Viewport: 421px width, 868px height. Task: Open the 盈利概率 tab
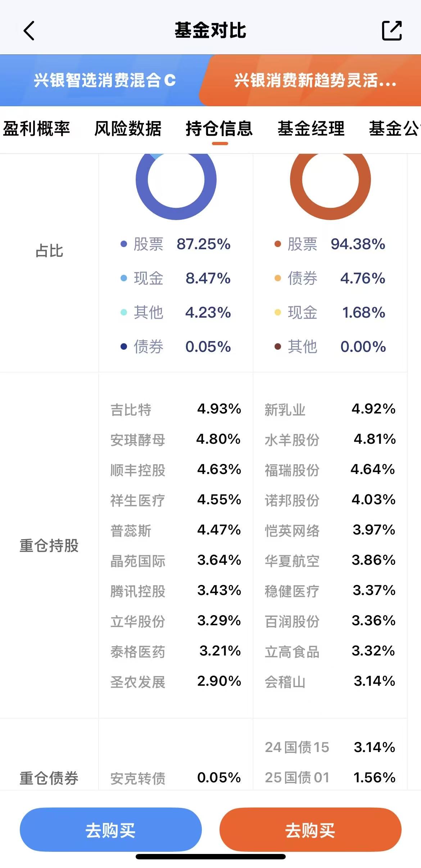click(36, 129)
